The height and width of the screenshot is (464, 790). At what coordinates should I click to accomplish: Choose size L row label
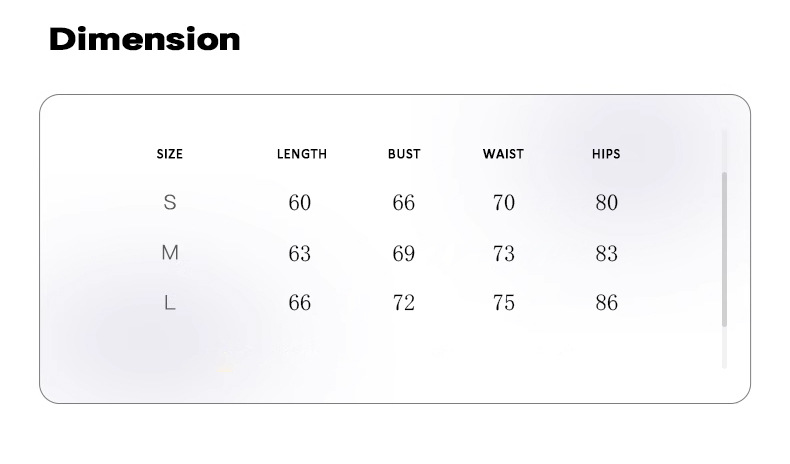(x=170, y=303)
